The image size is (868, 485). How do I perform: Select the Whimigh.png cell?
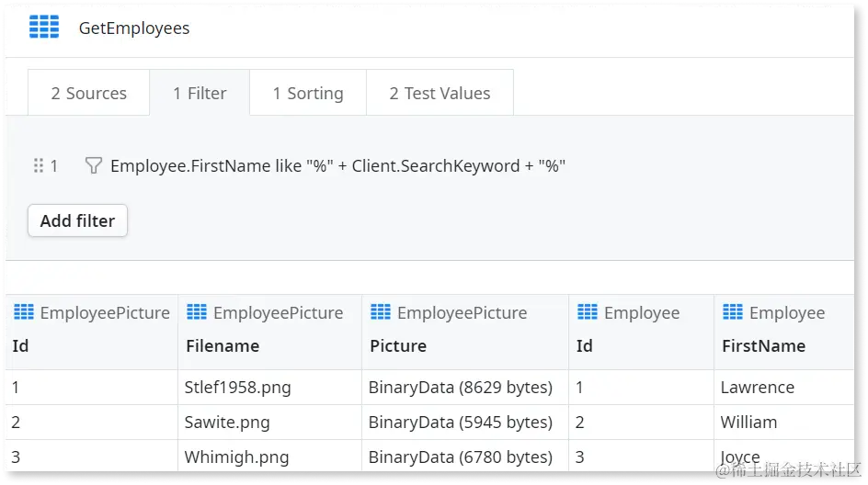click(269, 457)
